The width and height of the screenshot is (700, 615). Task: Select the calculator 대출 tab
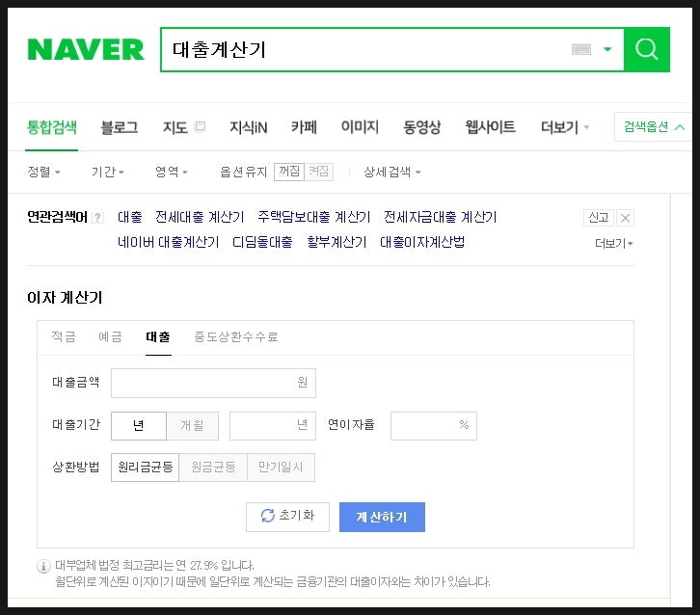tap(158, 337)
